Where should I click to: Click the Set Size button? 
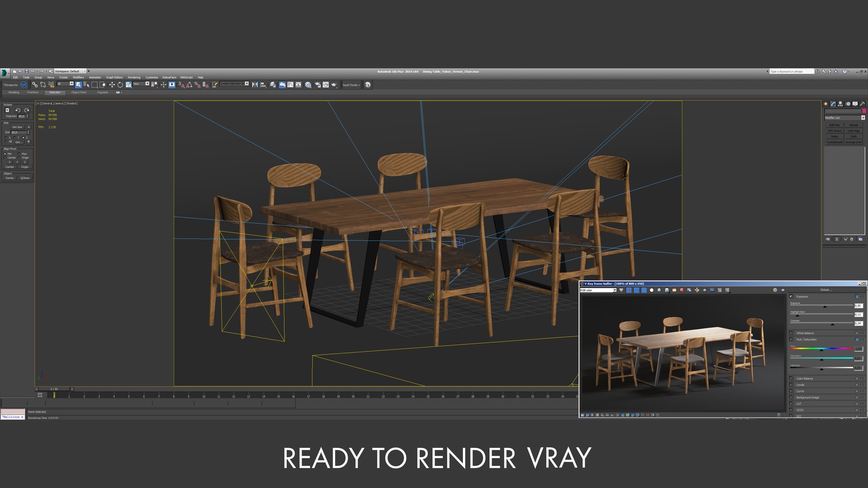pos(17,127)
